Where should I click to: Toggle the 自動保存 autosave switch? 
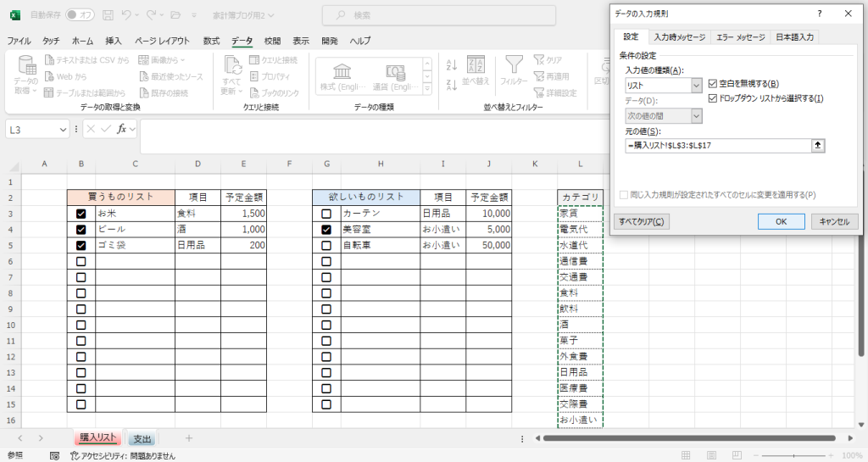pos(80,15)
